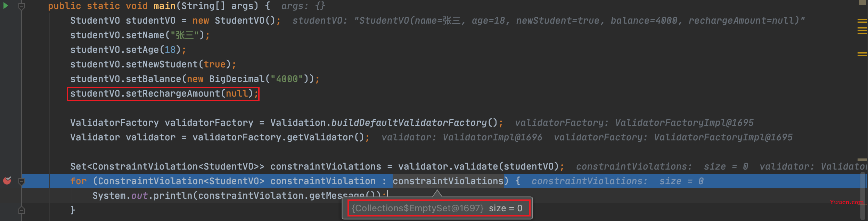Click inline 'size = 0' hint on validate line
The height and width of the screenshot is (221, 868).
click(x=726, y=166)
